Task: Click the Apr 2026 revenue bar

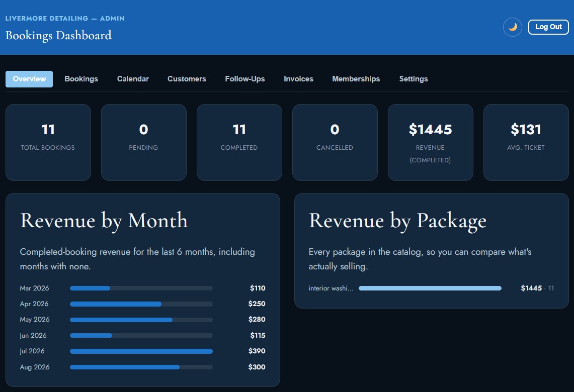Action: [x=141, y=304]
